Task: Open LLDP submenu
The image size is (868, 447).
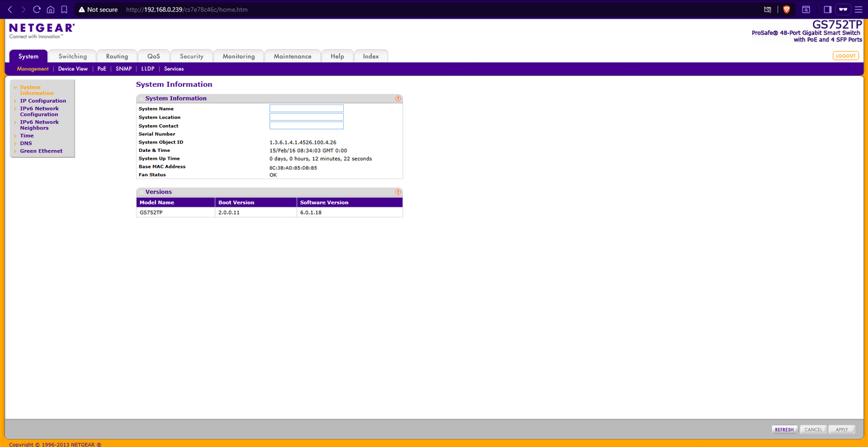Action: coord(148,69)
